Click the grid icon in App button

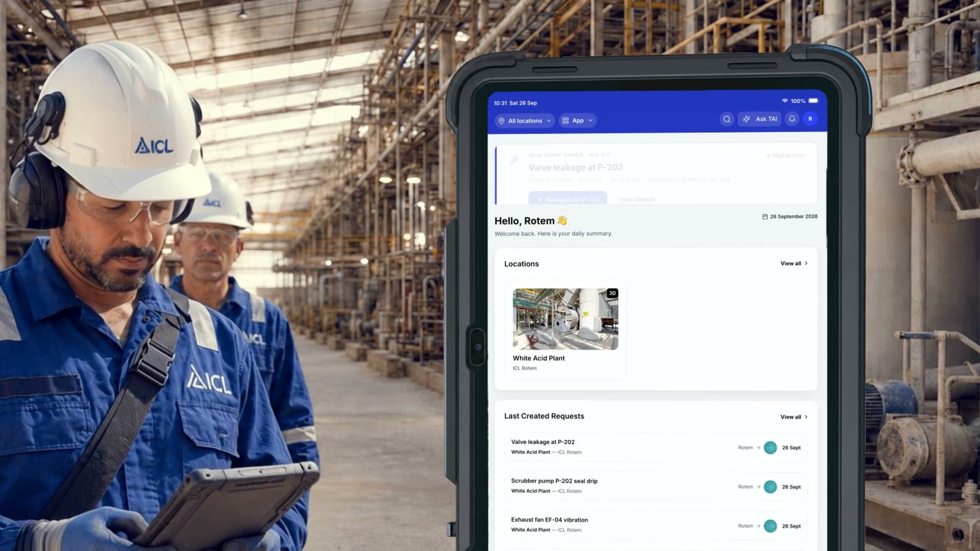[565, 121]
